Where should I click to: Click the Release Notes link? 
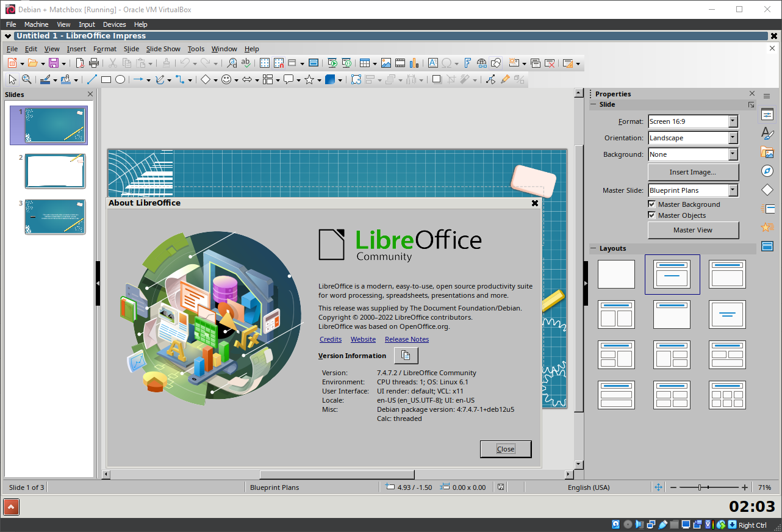coord(406,339)
